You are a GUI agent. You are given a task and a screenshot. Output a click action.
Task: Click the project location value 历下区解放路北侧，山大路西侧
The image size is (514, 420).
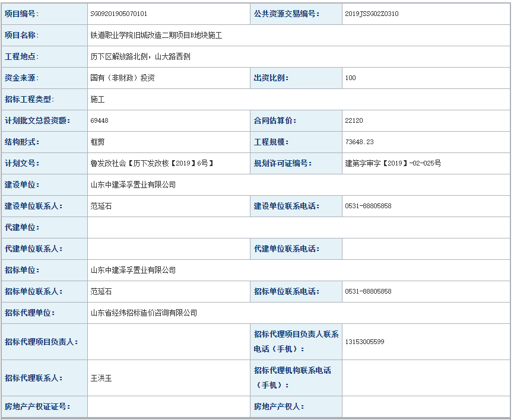click(140, 57)
